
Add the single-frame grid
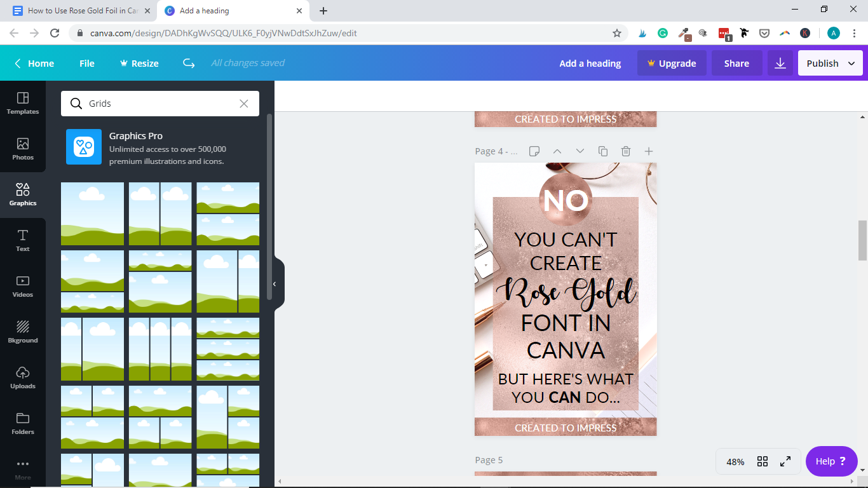coord(93,213)
